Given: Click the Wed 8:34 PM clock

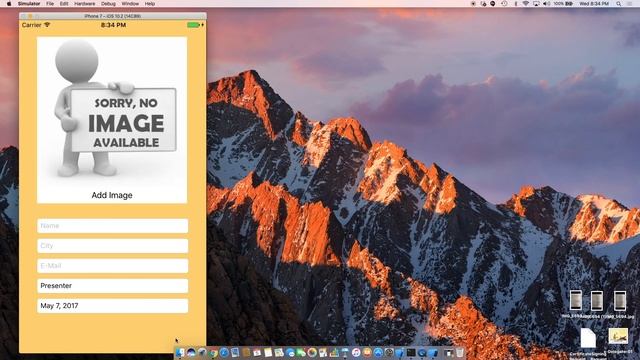Looking at the screenshot, I should 594,4.
